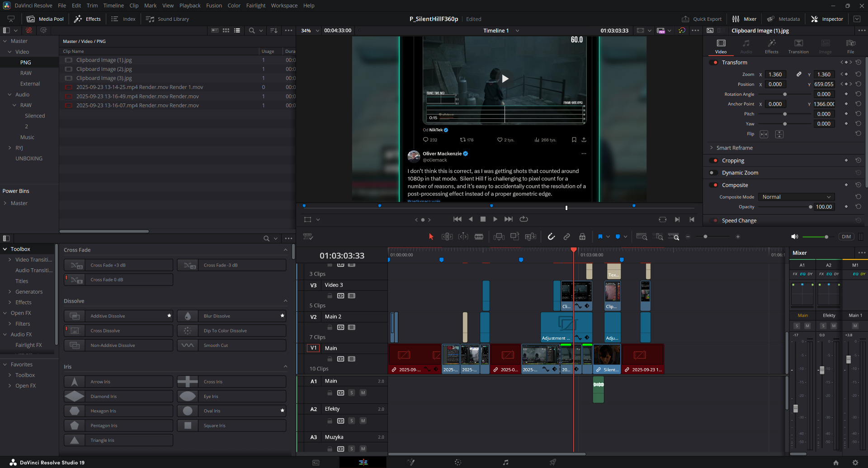
Task: Toggle timeline snapping magnet icon
Action: [x=551, y=237]
